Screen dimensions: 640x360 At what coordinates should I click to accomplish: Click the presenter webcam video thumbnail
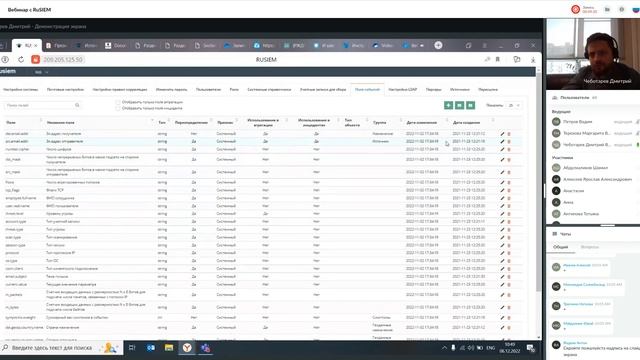[x=593, y=54]
